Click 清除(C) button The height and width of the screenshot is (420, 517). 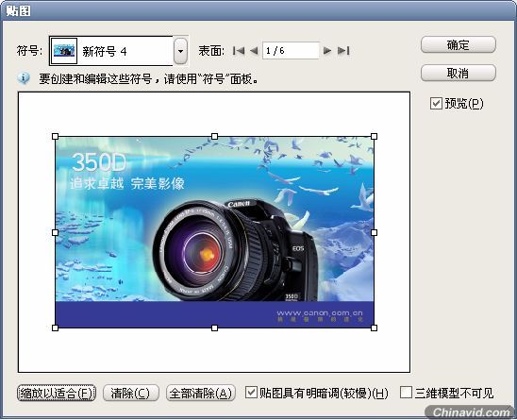click(131, 393)
